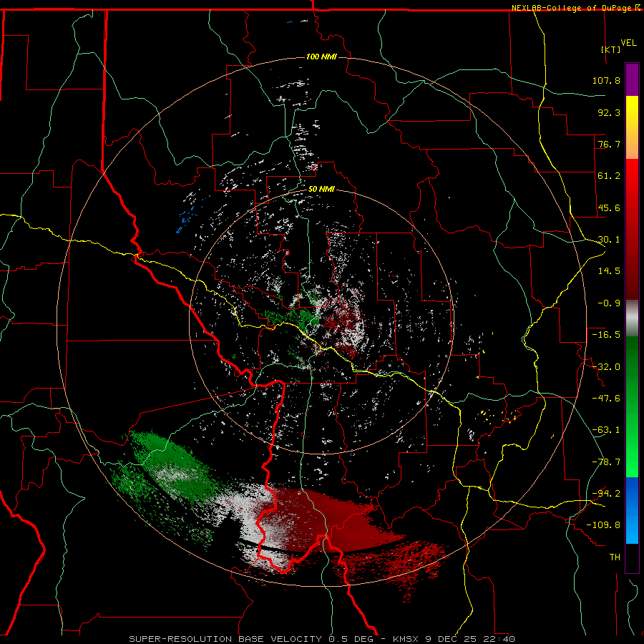Click the 76.7 legend value
644x644 pixels.
coord(609,144)
